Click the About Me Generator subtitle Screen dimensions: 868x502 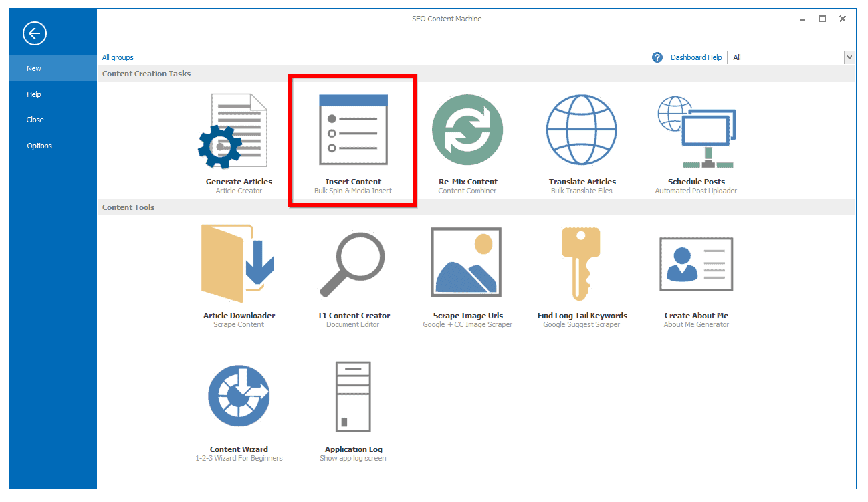coord(696,325)
